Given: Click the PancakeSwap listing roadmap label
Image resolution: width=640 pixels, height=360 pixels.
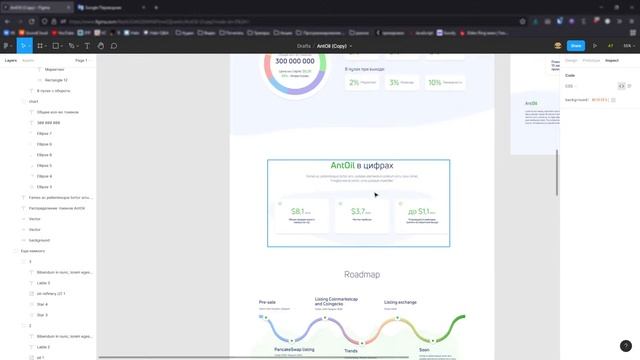Looking at the screenshot, I should (294, 350).
